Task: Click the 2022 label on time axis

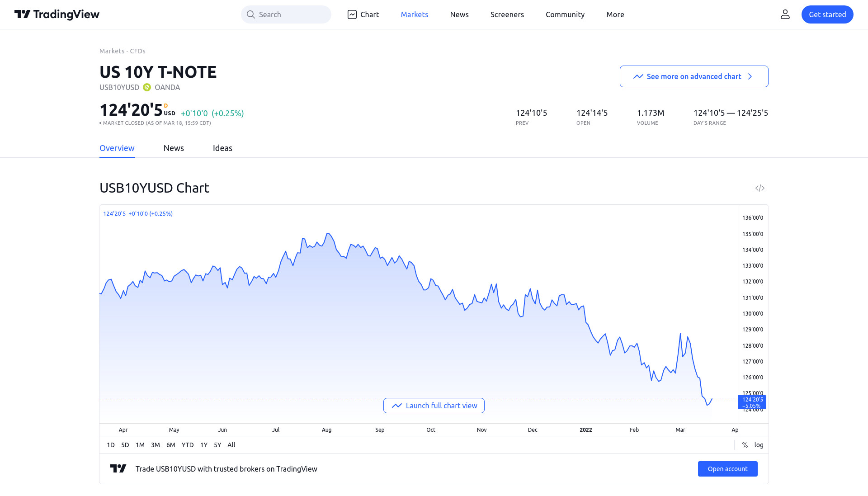Action: 586,430
